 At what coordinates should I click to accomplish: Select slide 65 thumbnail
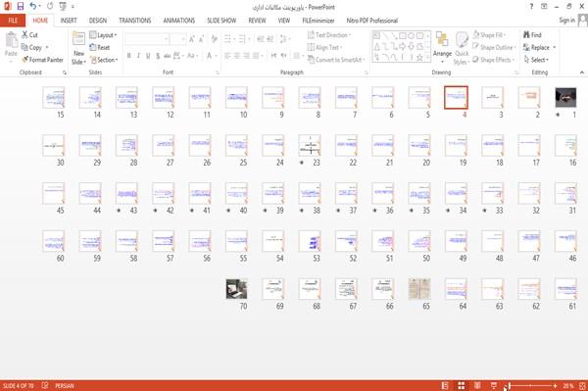coord(419,289)
